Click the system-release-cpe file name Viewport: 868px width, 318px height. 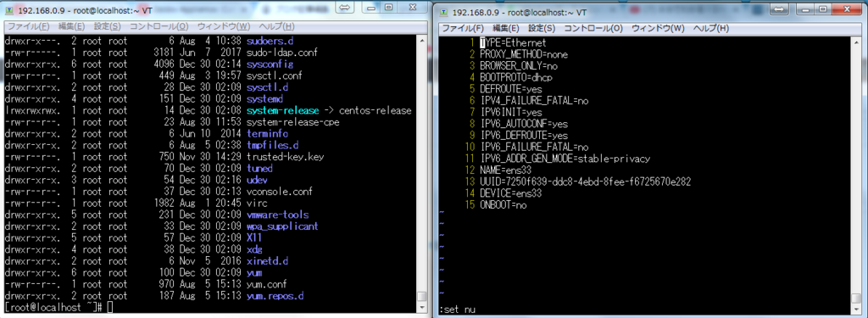(292, 122)
